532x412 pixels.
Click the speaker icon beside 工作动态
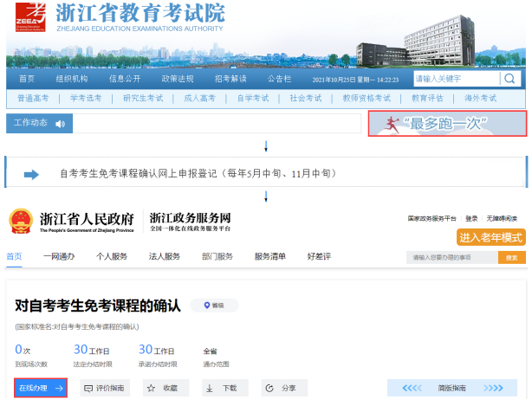click(x=60, y=124)
